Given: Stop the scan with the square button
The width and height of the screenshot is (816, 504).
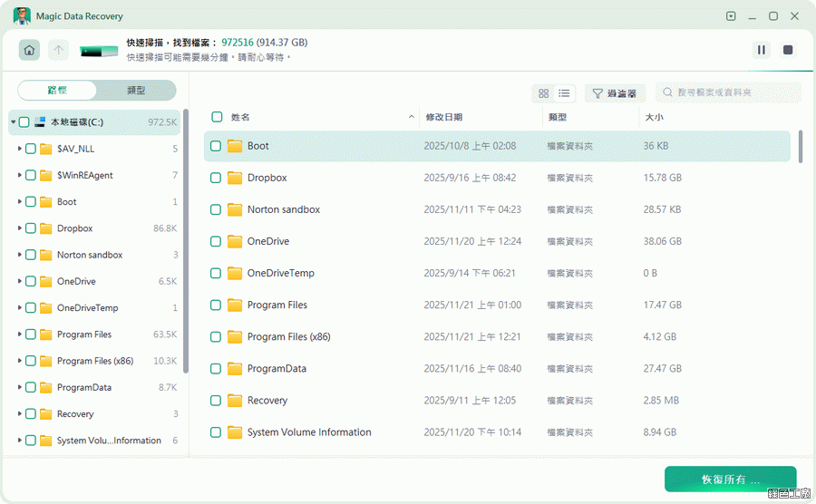Looking at the screenshot, I should pyautogui.click(x=788, y=50).
